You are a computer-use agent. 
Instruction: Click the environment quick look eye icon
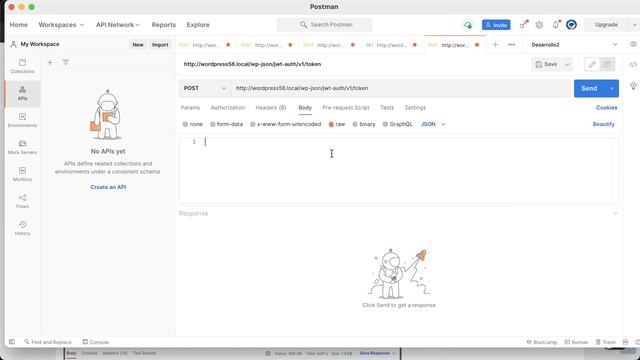pyautogui.click(x=633, y=44)
